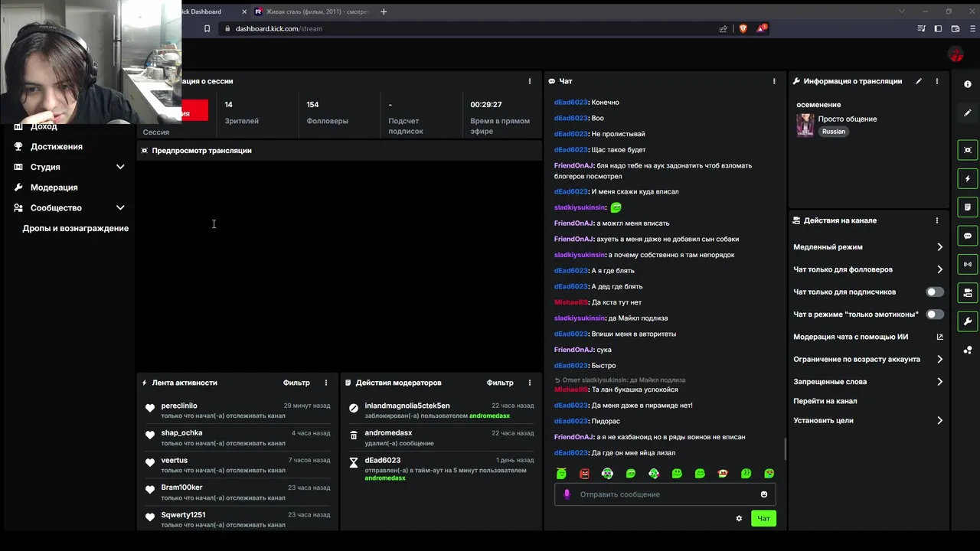
Task: Open Действия на канале three-dot menu
Action: 936,220
